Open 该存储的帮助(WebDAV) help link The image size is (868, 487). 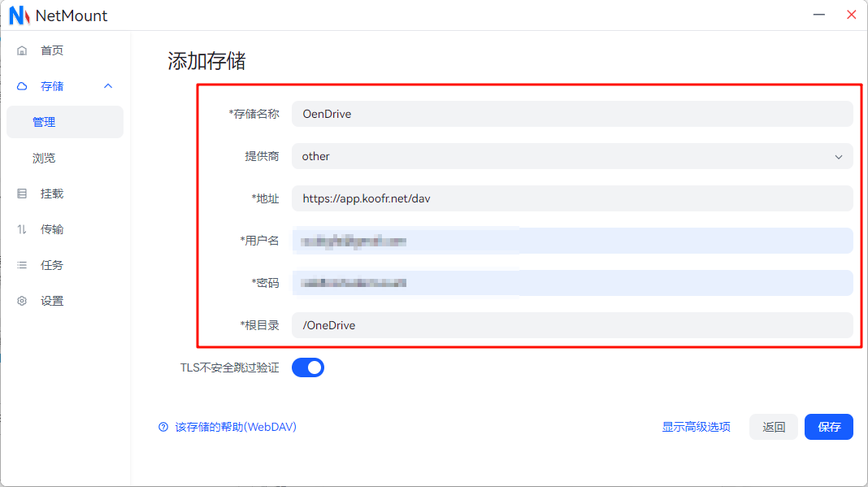tap(236, 427)
